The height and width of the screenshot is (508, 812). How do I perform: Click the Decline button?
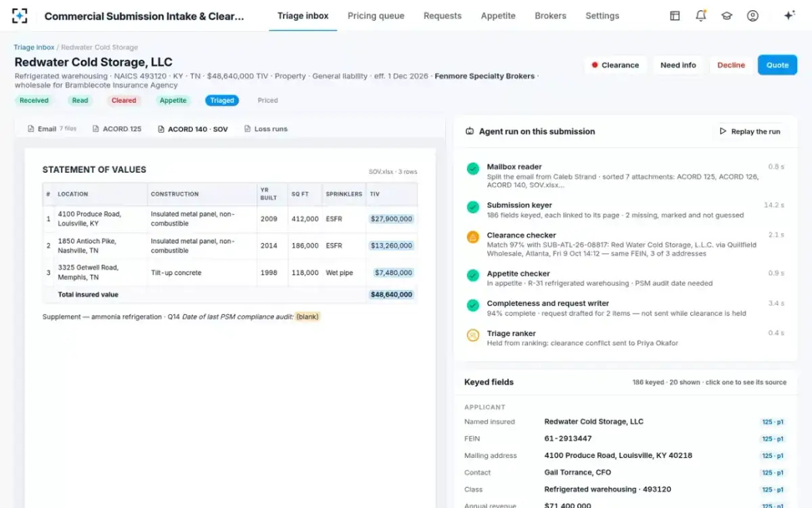tap(731, 65)
